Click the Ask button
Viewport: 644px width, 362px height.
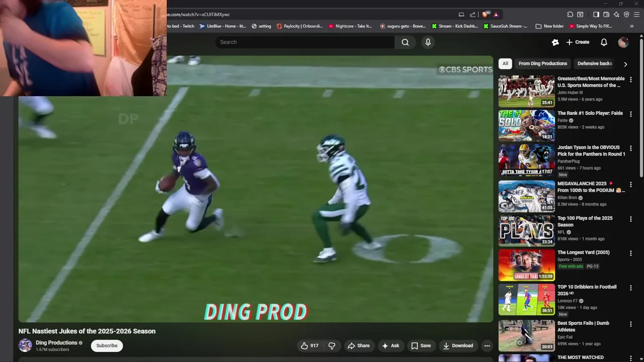[x=390, y=346]
